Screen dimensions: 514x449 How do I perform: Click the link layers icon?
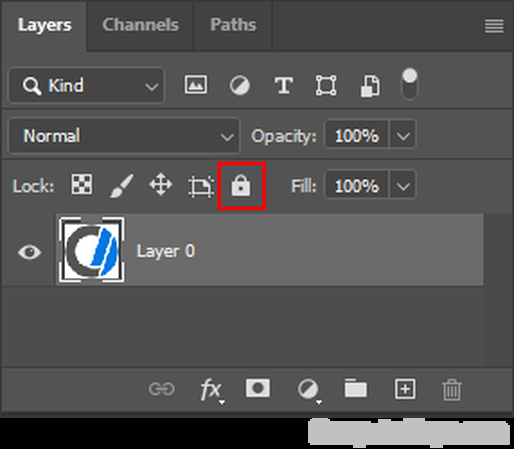click(x=161, y=389)
